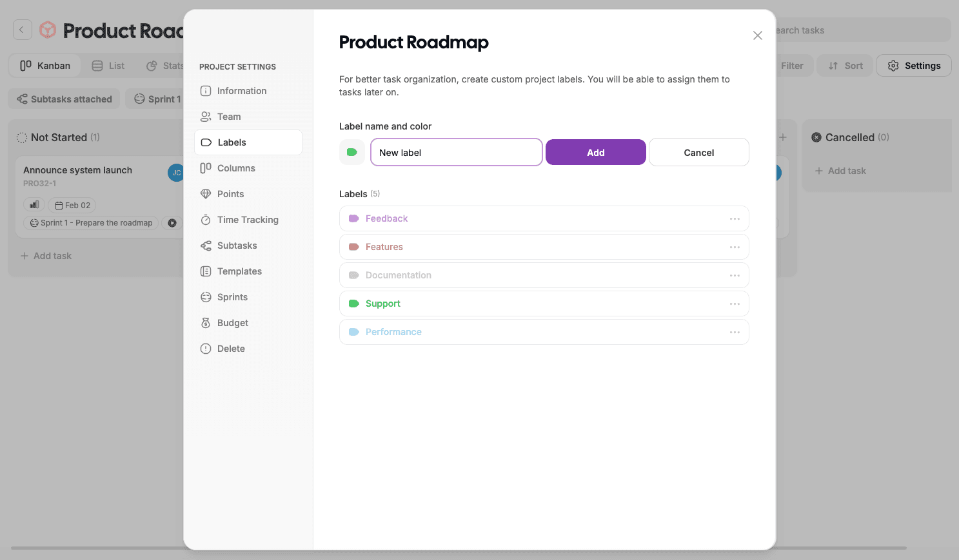Click the Documentation label's gray tag icon
This screenshot has height=560, width=959.
tap(354, 275)
